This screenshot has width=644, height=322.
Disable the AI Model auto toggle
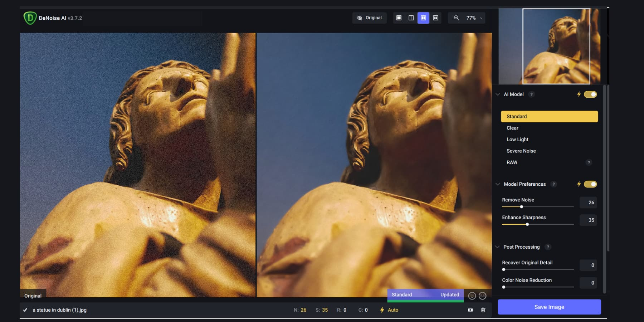pos(591,94)
